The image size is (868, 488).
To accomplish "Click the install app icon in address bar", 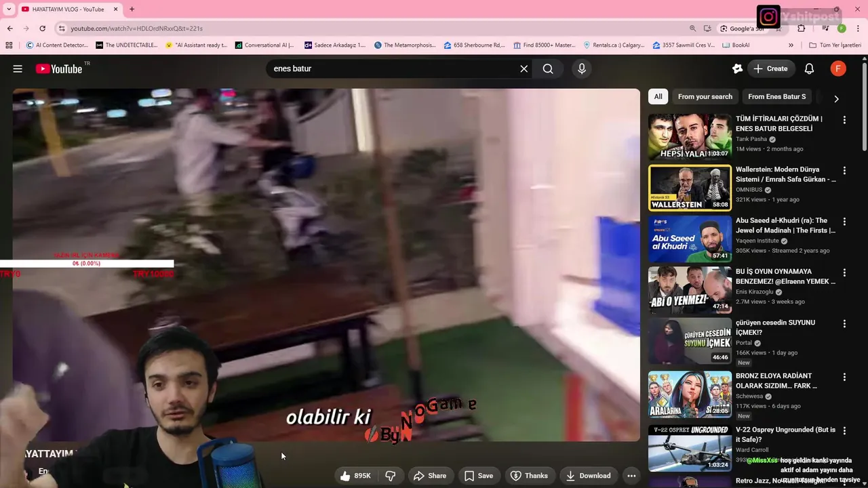I will tap(707, 28).
